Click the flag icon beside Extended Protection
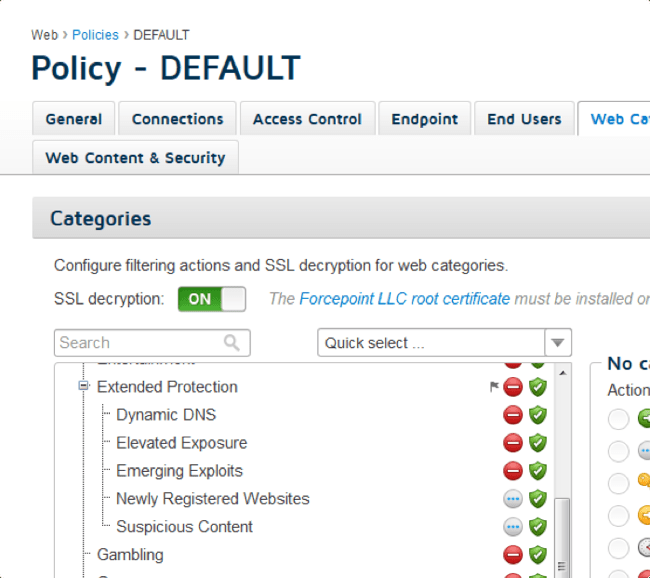The width and height of the screenshot is (650, 578). tap(494, 387)
